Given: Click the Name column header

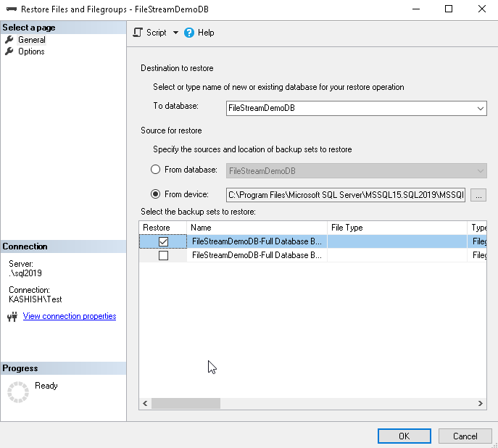Looking at the screenshot, I should tap(257, 228).
